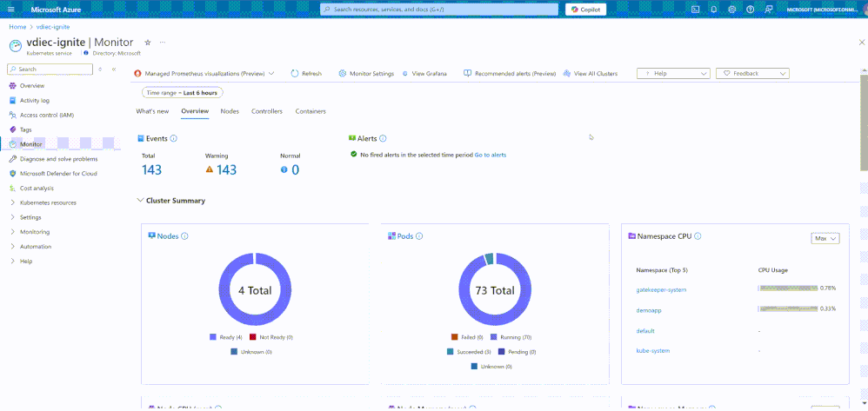Open Diagnose and solve problems
The width and height of the screenshot is (868, 411).
pyautogui.click(x=58, y=159)
